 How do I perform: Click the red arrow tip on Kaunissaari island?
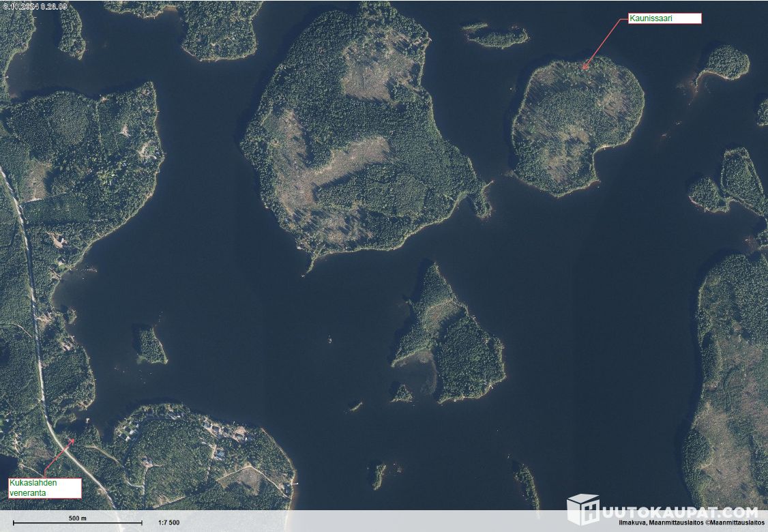pos(585,68)
